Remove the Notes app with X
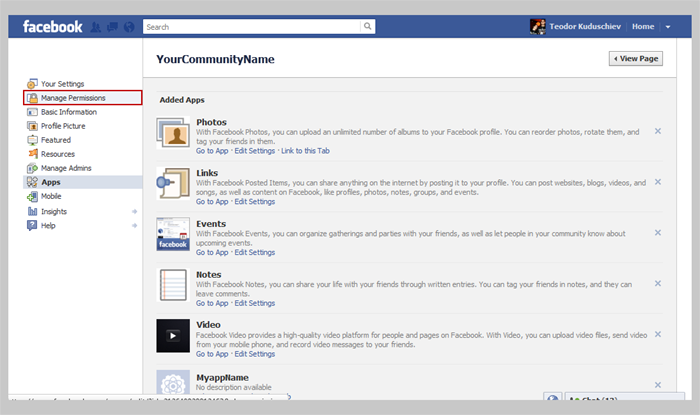This screenshot has width=700, height=415. (658, 284)
